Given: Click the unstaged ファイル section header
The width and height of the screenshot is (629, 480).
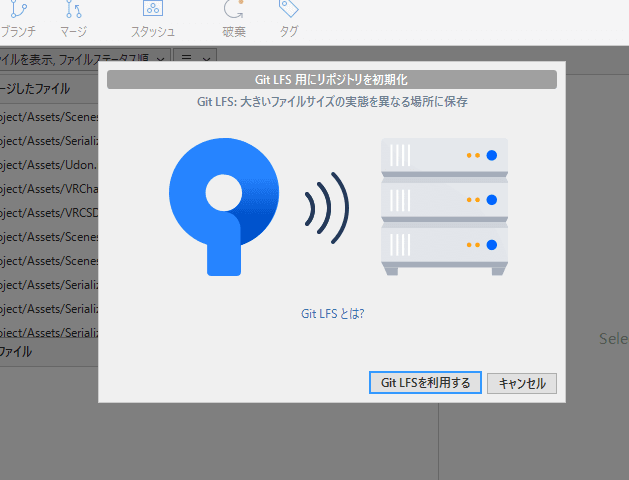Looking at the screenshot, I should point(20,352).
